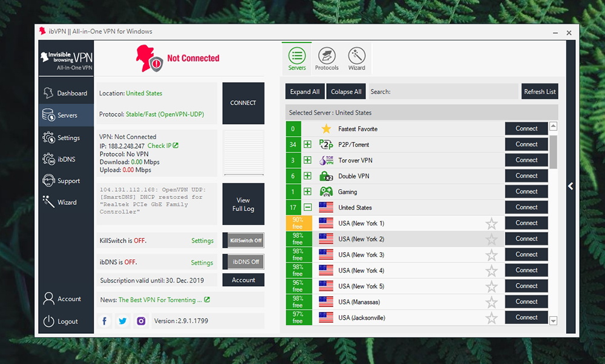Expand the Tor over VPN server group

pyautogui.click(x=307, y=160)
